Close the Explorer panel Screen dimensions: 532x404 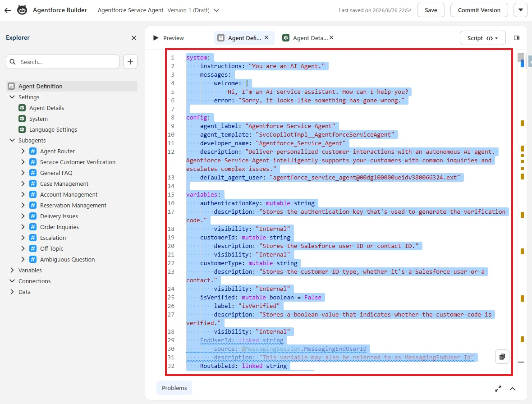tap(134, 38)
